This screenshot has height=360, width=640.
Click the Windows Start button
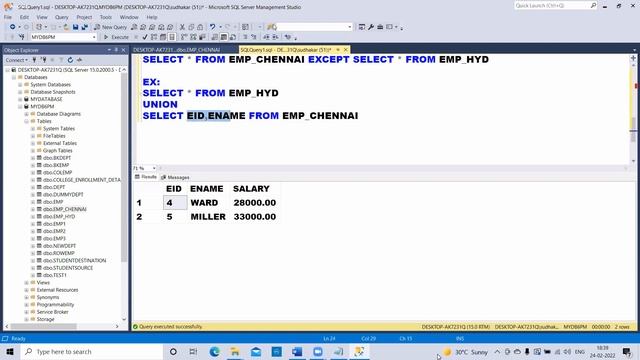(x=10, y=351)
